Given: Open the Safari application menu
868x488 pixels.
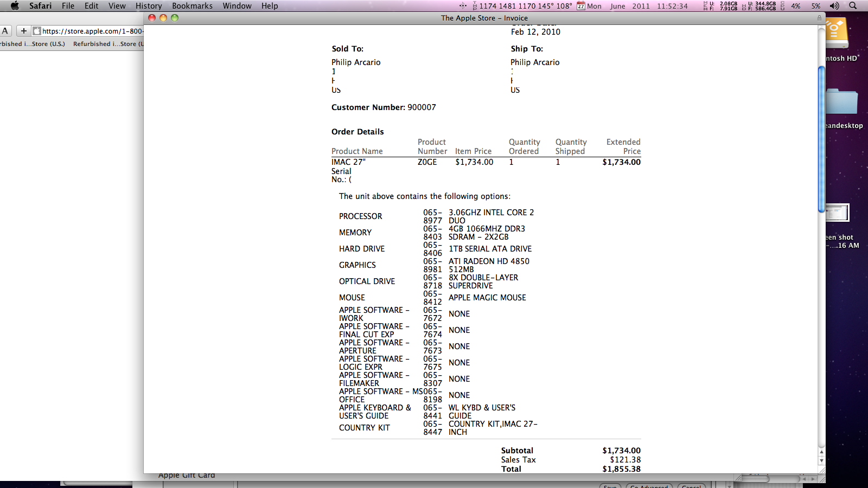Looking at the screenshot, I should pyautogui.click(x=40, y=6).
